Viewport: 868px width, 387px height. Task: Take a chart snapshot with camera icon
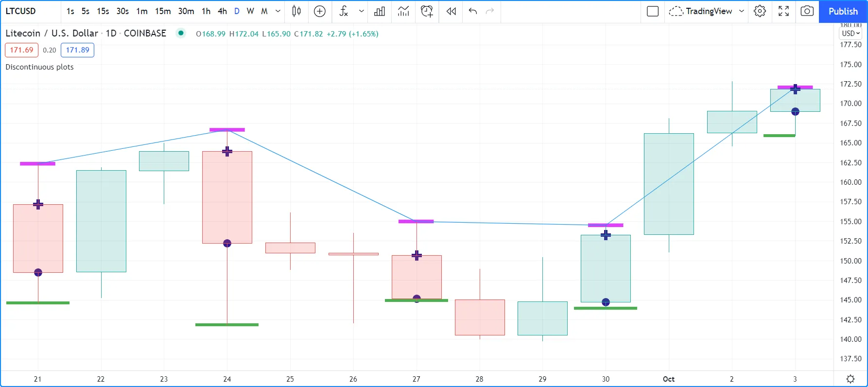coord(807,11)
